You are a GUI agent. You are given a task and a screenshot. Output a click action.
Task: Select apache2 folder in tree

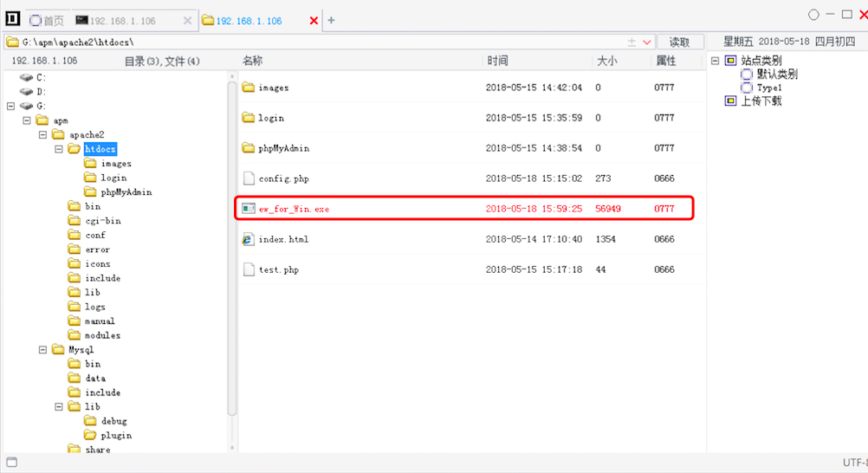(87, 134)
